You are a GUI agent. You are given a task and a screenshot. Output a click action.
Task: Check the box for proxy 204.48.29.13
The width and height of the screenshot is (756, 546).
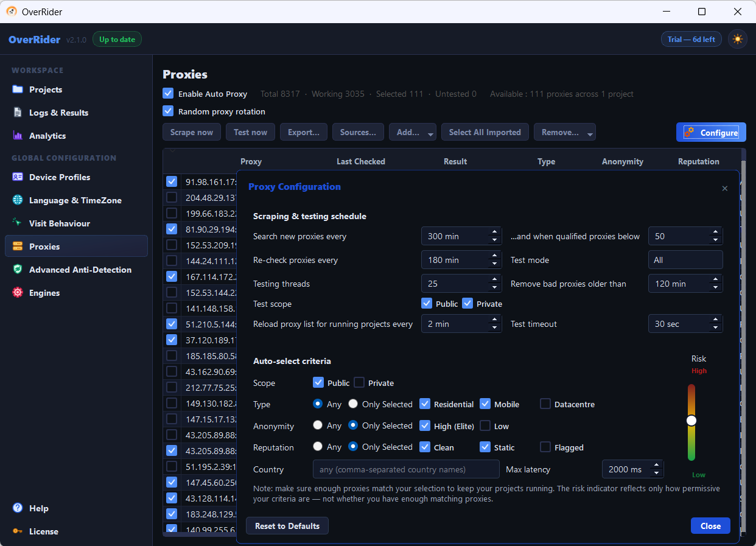[172, 197]
